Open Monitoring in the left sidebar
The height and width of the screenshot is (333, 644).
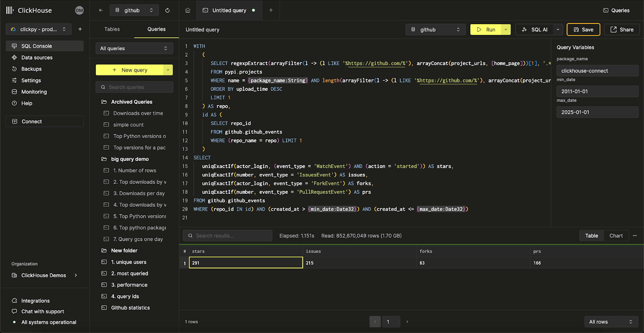[34, 92]
